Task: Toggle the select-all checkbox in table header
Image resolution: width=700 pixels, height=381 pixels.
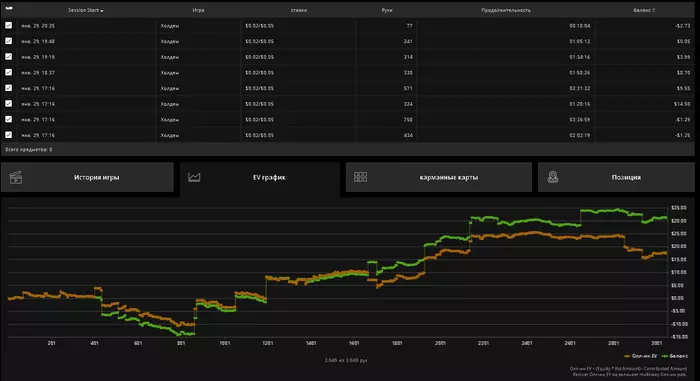Action: pyautogui.click(x=8, y=8)
